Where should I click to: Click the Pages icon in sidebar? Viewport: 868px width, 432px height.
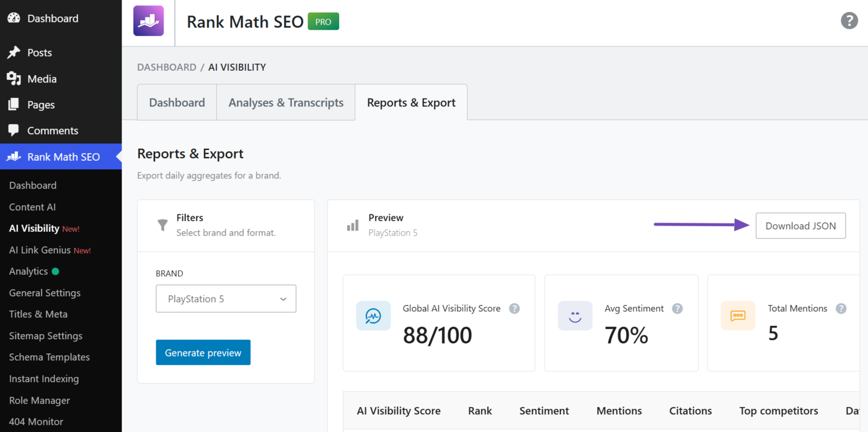click(14, 105)
